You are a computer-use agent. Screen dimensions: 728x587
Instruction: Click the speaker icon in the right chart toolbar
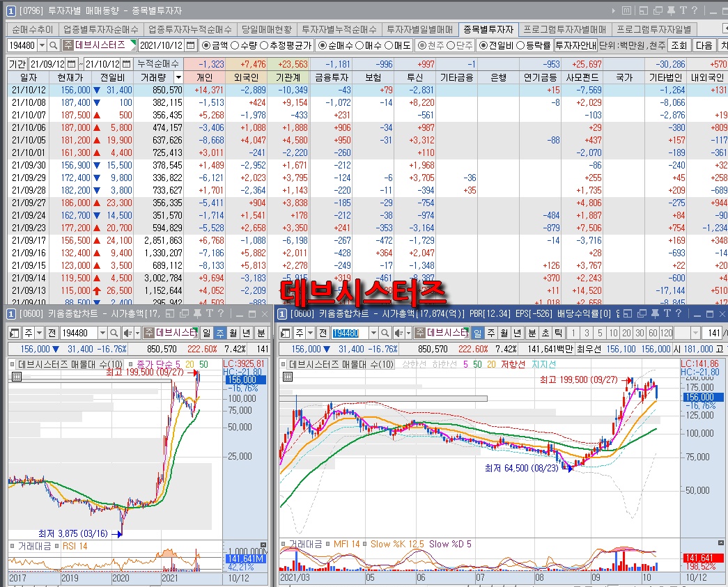coord(398,333)
